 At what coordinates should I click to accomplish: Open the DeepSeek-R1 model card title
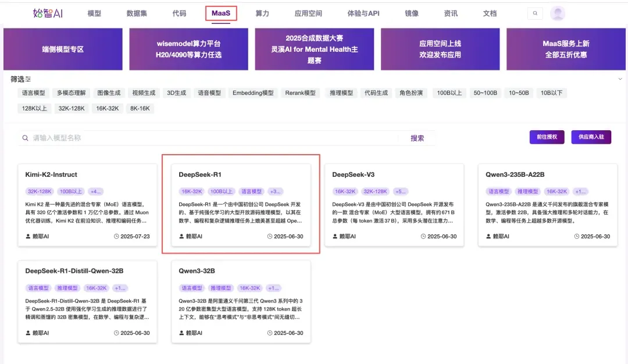pyautogui.click(x=200, y=174)
